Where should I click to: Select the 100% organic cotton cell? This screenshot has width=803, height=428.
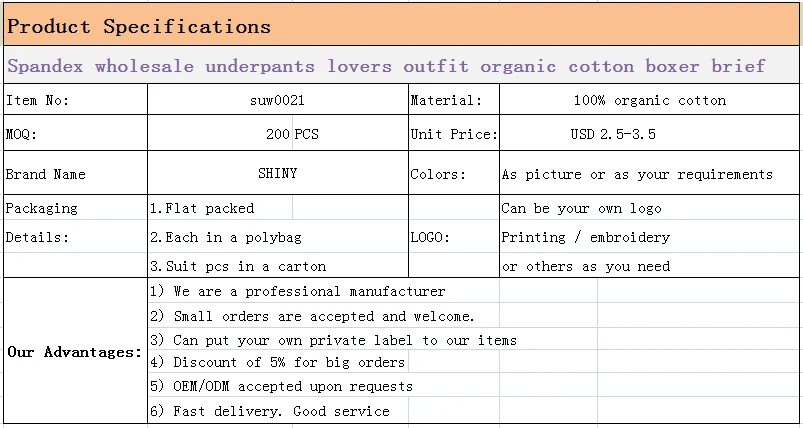pyautogui.click(x=649, y=100)
